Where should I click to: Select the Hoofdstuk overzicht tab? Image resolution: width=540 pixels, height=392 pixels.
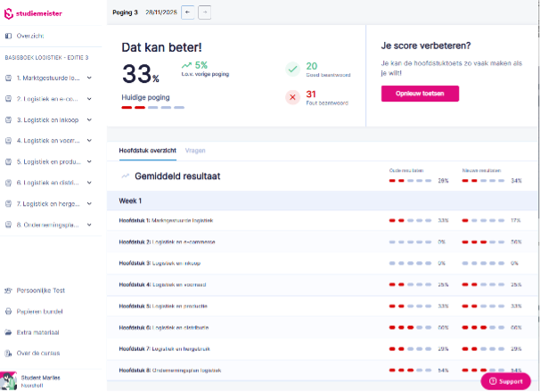[x=147, y=151]
